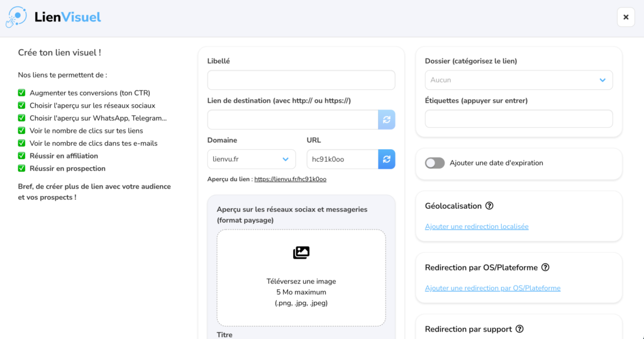This screenshot has width=644, height=339.
Task: Click the image upload icon
Action: (x=301, y=252)
